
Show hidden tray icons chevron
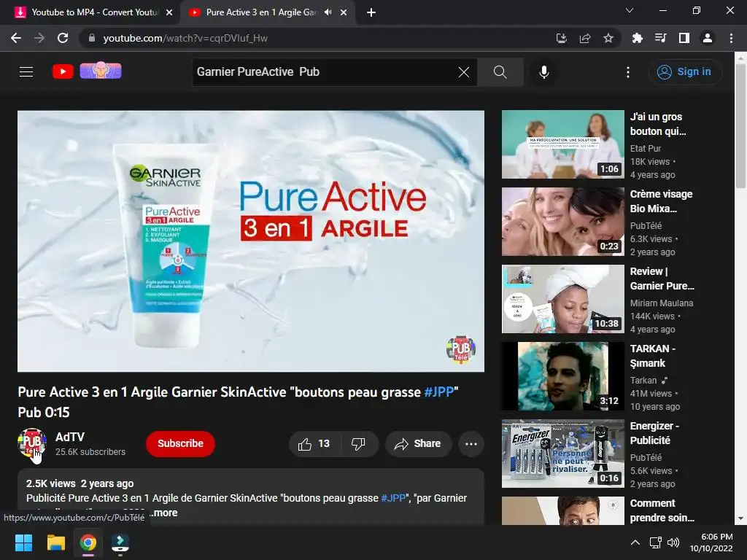click(x=635, y=542)
